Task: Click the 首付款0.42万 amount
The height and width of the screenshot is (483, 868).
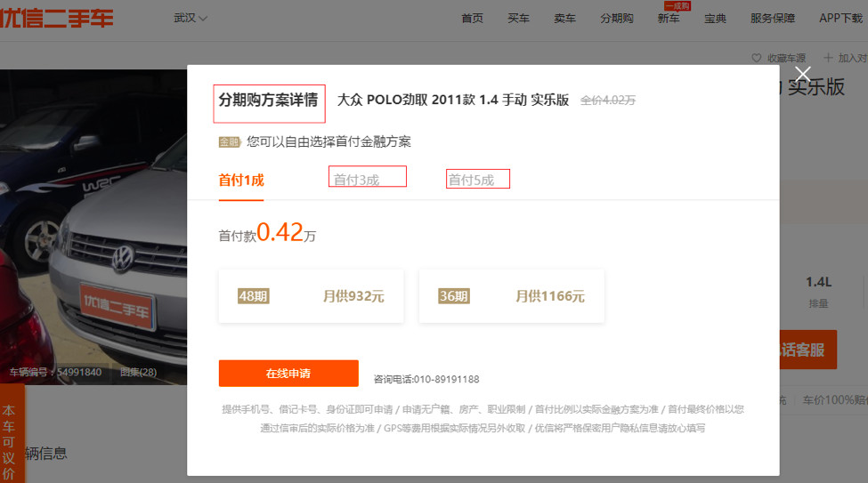Action: click(267, 233)
